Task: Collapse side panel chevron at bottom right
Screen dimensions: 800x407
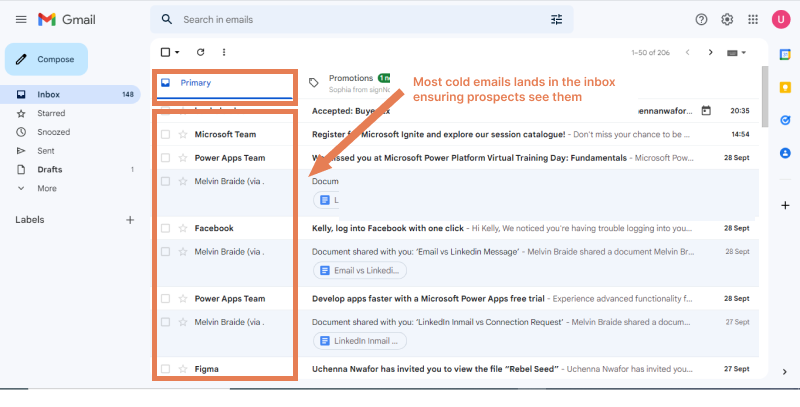Action: 785,372
